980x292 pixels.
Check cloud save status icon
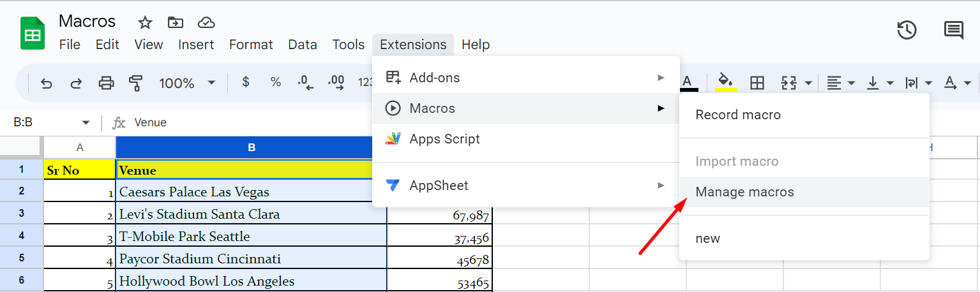(x=206, y=22)
